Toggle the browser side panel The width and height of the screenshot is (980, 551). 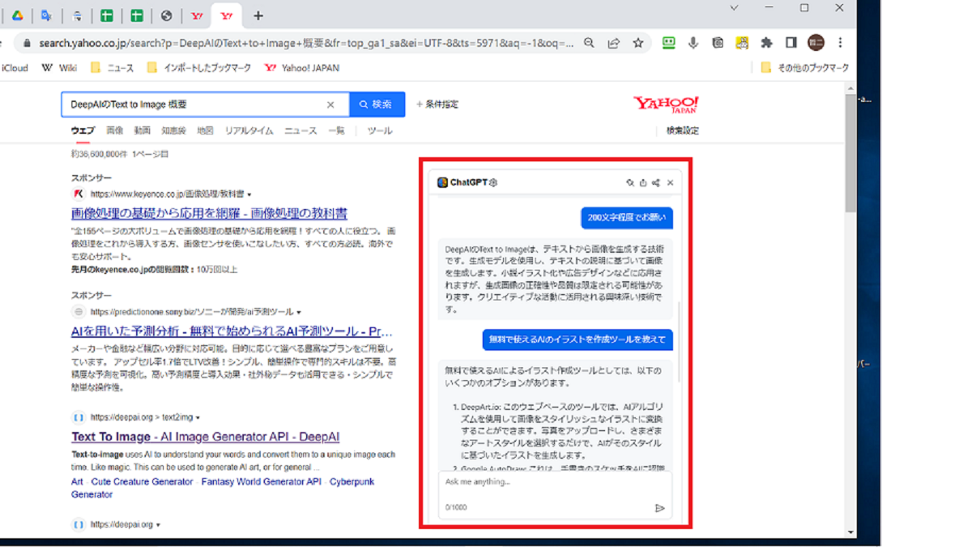[791, 43]
